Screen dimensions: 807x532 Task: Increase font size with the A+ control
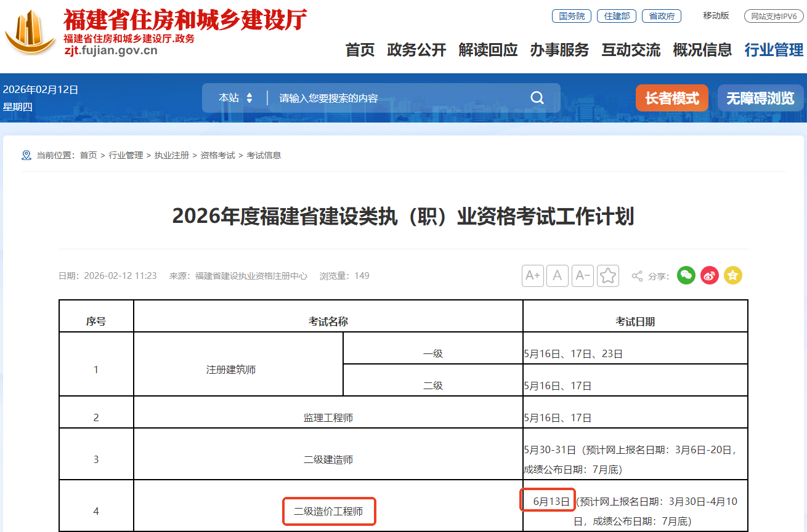532,275
